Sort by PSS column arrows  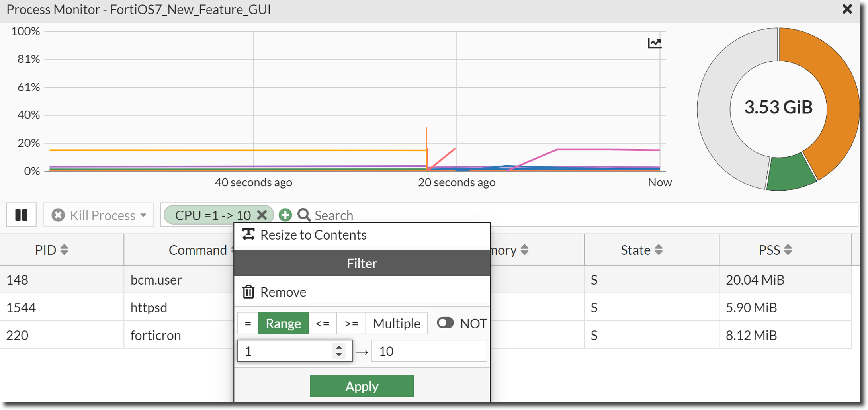(788, 250)
